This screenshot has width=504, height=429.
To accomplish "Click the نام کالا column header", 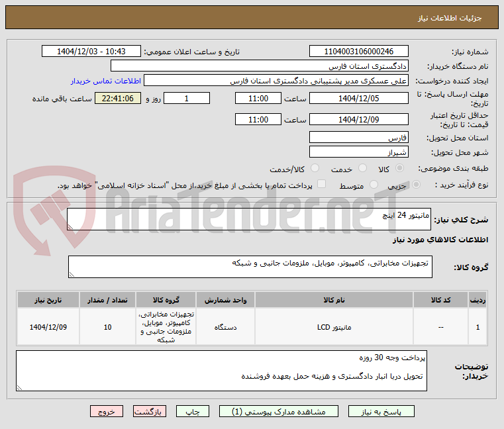I will click(x=334, y=300).
